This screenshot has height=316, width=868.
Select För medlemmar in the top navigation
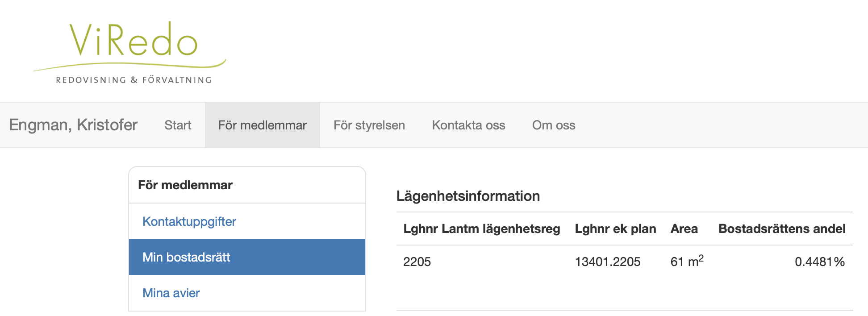click(262, 125)
